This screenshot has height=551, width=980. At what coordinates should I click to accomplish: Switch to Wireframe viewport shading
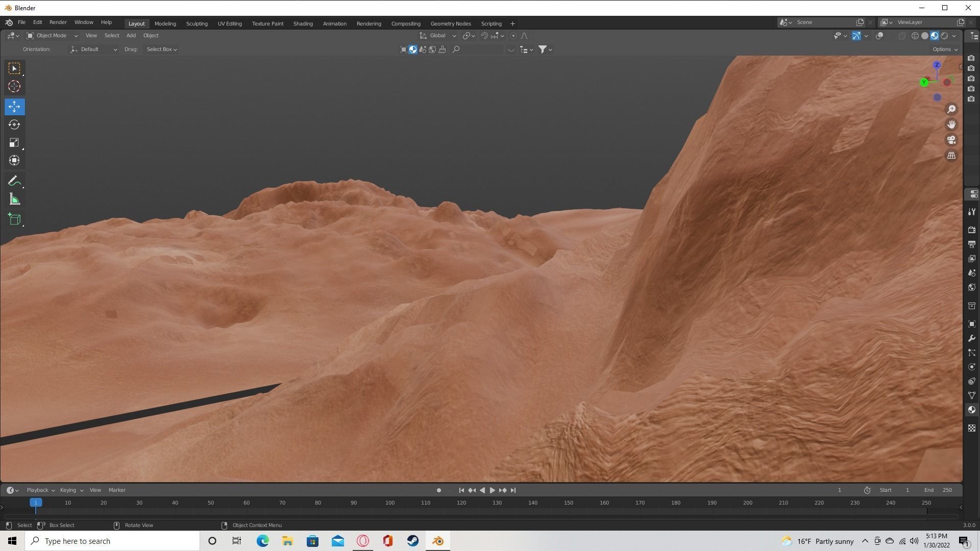[x=915, y=36]
